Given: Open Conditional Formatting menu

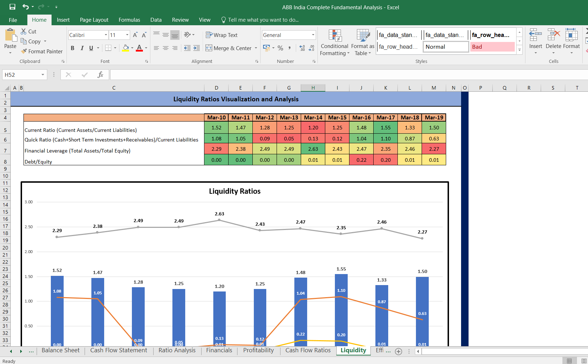Looking at the screenshot, I should tap(335, 43).
